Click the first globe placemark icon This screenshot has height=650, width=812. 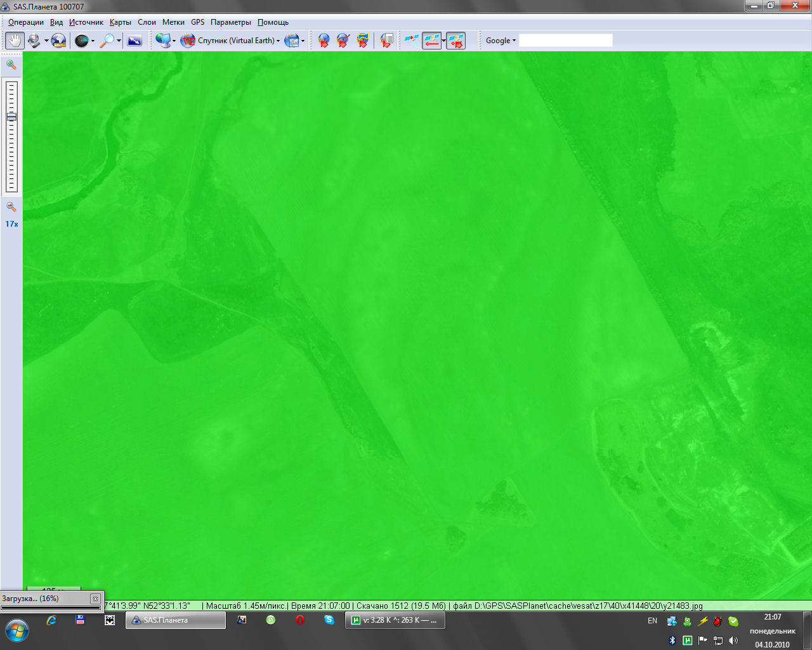coord(324,41)
